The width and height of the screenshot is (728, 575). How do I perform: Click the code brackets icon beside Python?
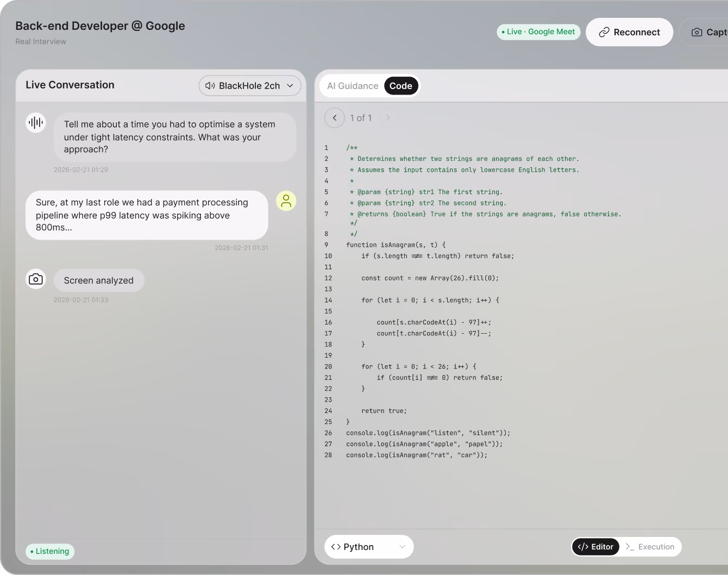click(336, 547)
